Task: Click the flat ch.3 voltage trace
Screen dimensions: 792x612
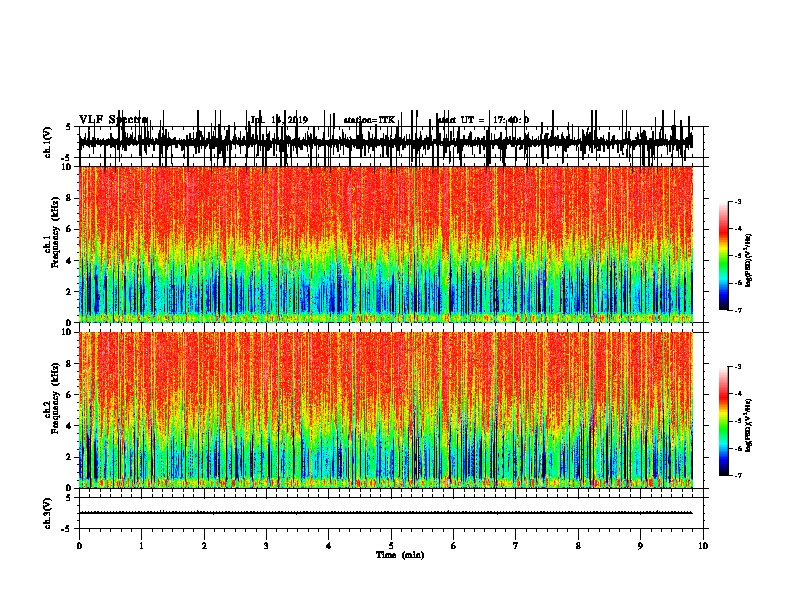Action: [x=386, y=513]
